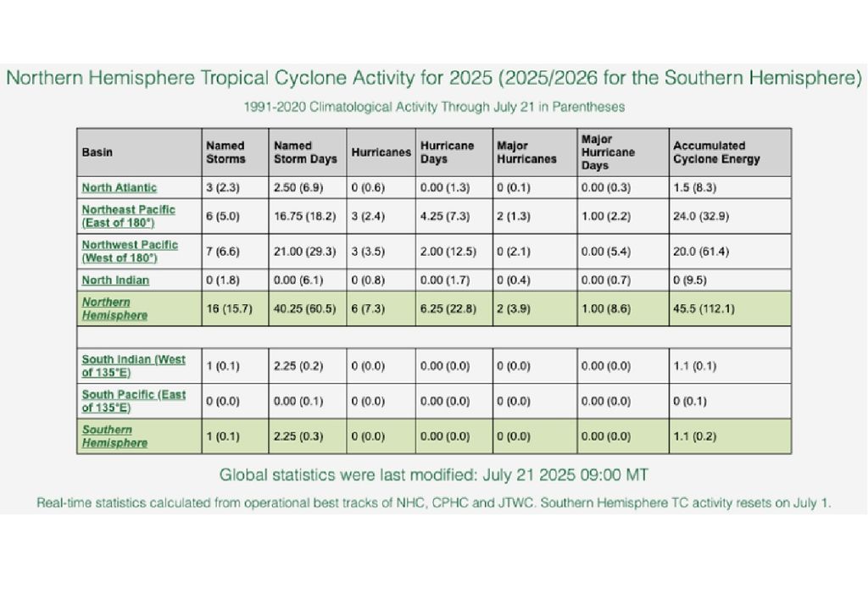Image resolution: width=868 pixels, height=610 pixels.
Task: Open the North Atlantic basin link
Action: click(119, 187)
